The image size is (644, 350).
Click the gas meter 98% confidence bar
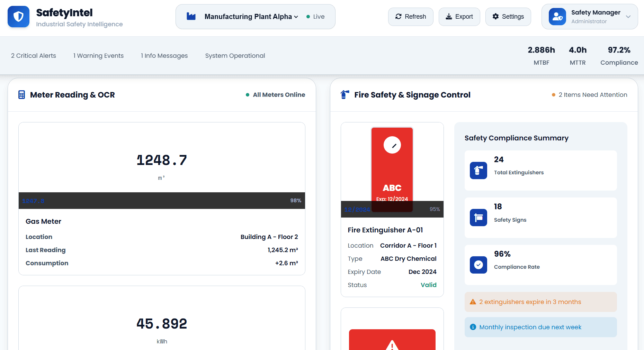point(162,201)
